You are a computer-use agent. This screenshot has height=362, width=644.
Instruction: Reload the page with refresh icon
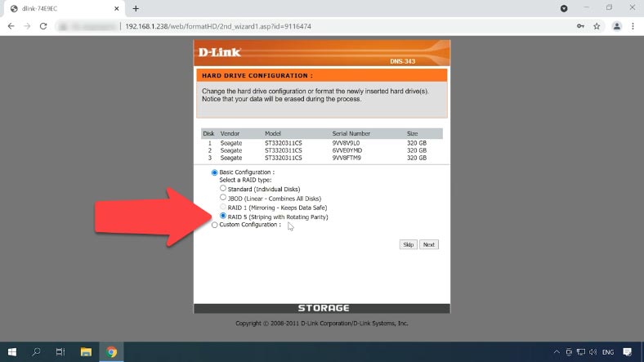point(43,26)
